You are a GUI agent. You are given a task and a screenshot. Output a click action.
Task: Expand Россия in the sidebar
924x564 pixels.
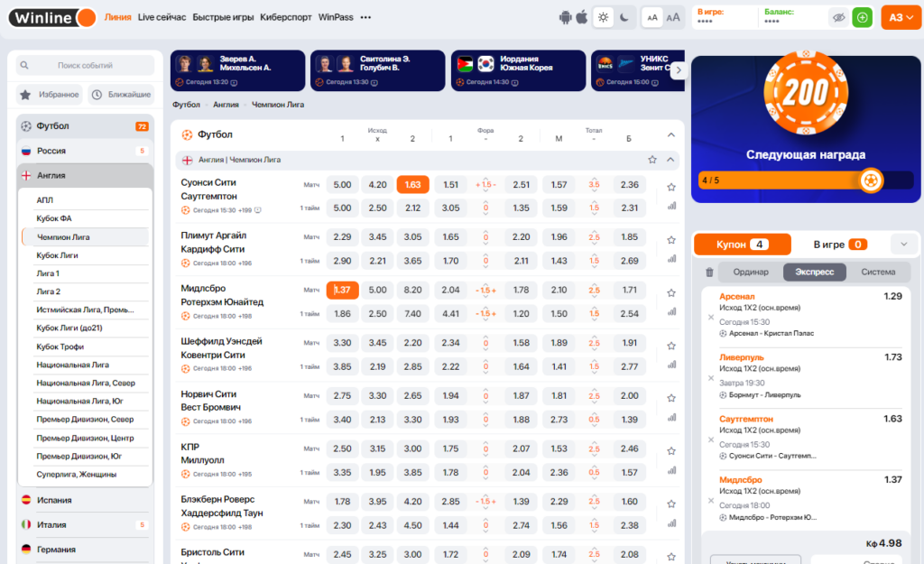click(x=86, y=151)
